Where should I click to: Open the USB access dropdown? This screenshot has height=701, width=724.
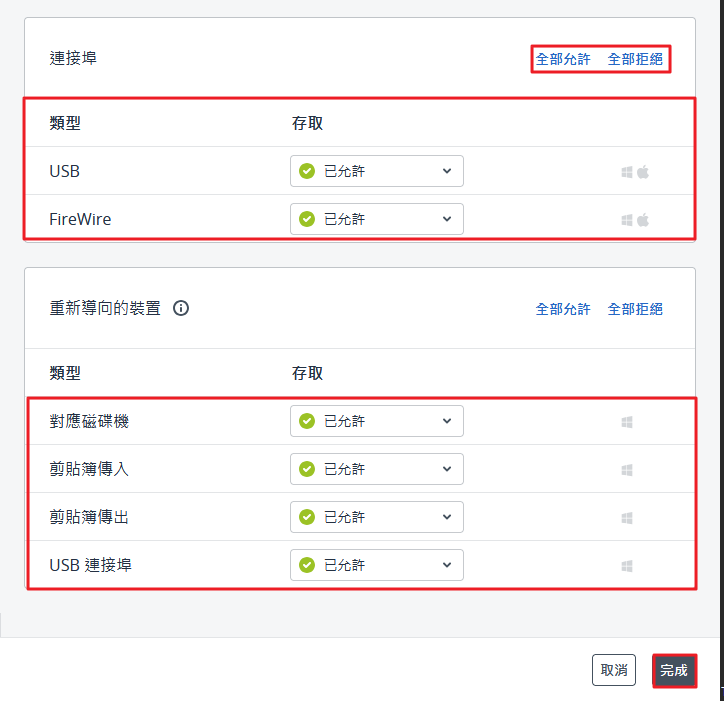376,171
